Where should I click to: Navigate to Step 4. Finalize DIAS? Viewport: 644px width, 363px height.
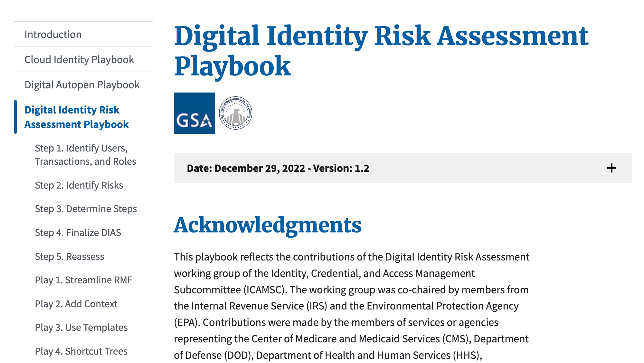pos(78,232)
